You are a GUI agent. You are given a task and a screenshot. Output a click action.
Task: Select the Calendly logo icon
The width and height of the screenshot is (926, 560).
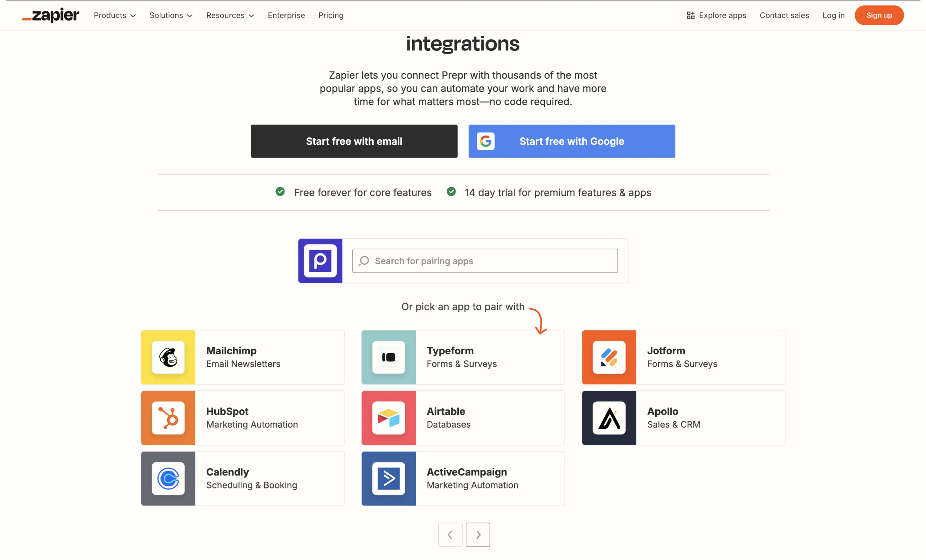168,478
